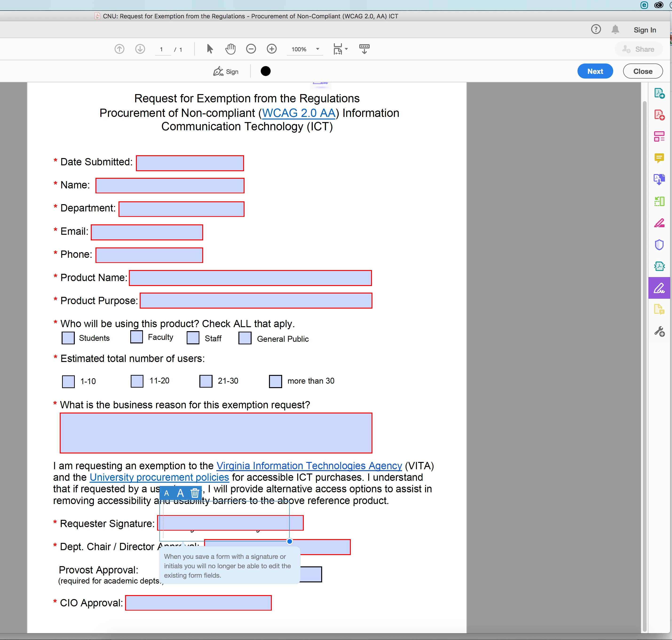This screenshot has height=640, width=672.
Task: Open the help question mark icon
Action: click(x=596, y=30)
